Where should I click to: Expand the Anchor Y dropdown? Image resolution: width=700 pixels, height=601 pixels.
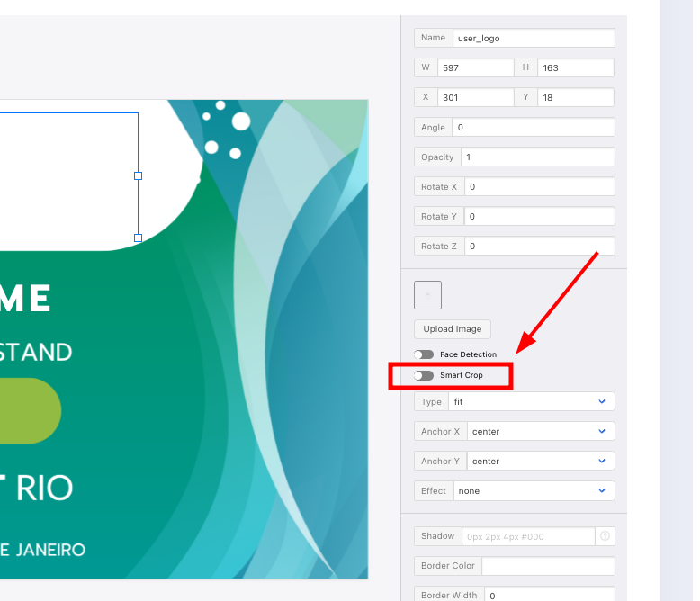[x=540, y=461]
